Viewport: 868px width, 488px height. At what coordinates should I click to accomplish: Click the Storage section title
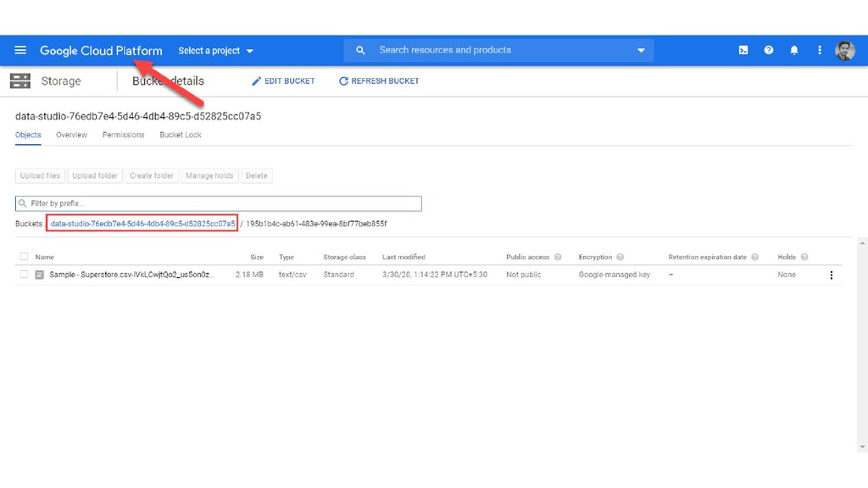pos(61,81)
